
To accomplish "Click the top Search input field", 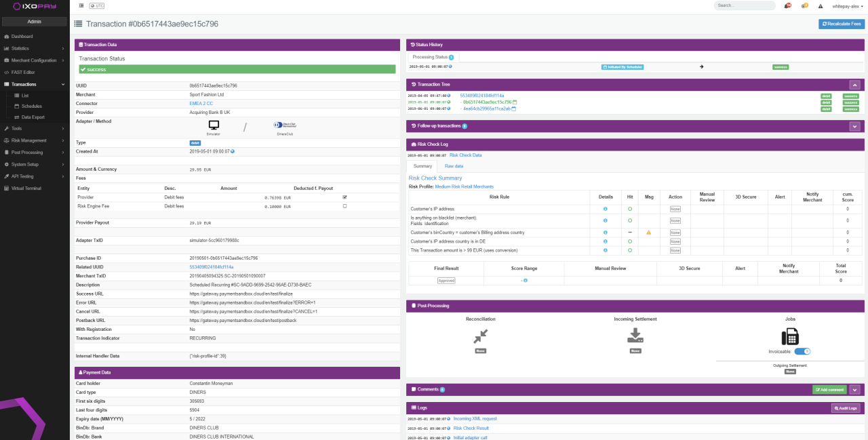I will point(744,5).
